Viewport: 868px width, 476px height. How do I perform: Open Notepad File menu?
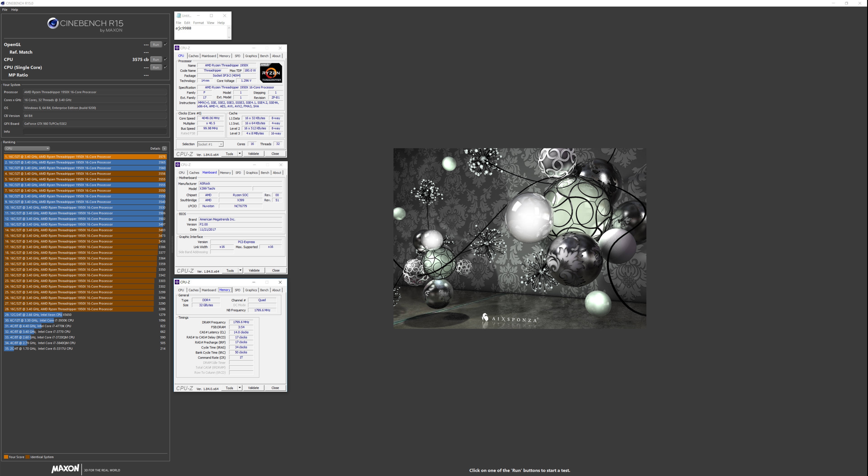coord(178,23)
